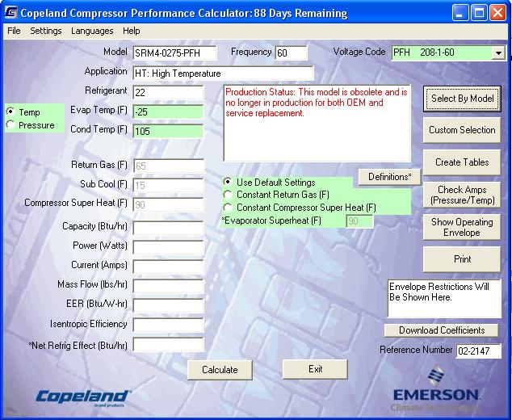Click the Reference Number field 02-2147
The width and height of the screenshot is (512, 420).
tap(478, 351)
